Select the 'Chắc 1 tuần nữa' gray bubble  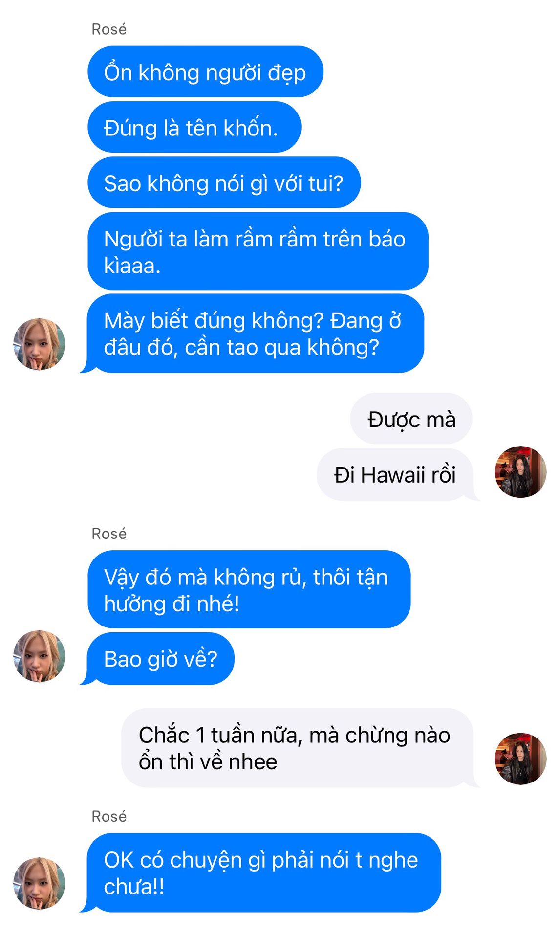(x=300, y=748)
